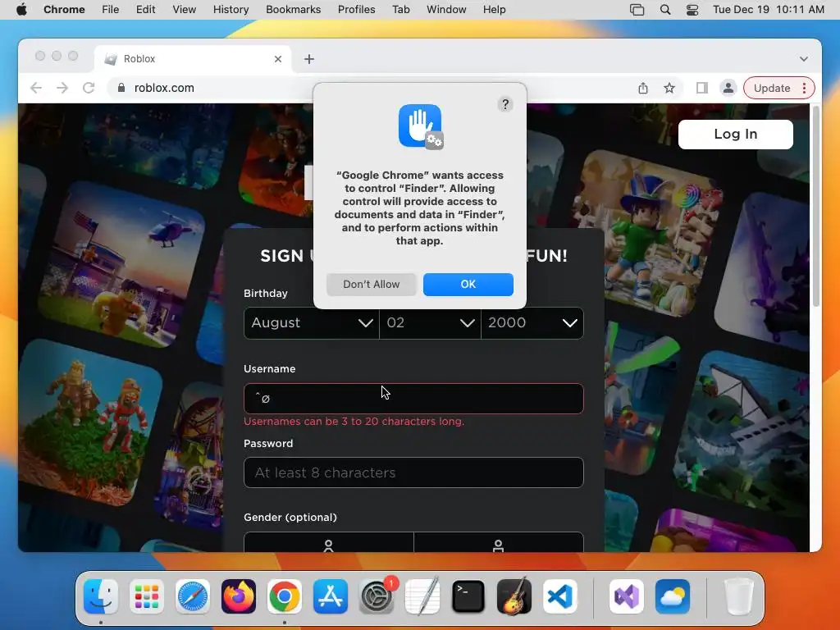Expand the birthday day dropdown showing 02
This screenshot has width=840, height=630.
pos(430,323)
